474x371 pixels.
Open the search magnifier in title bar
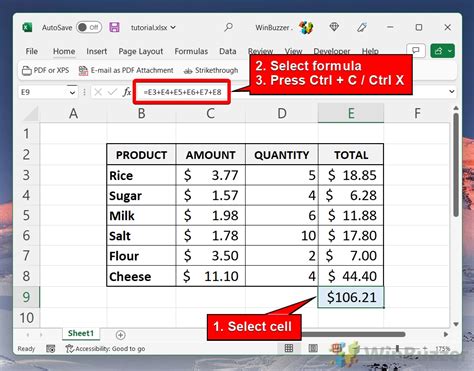point(228,27)
